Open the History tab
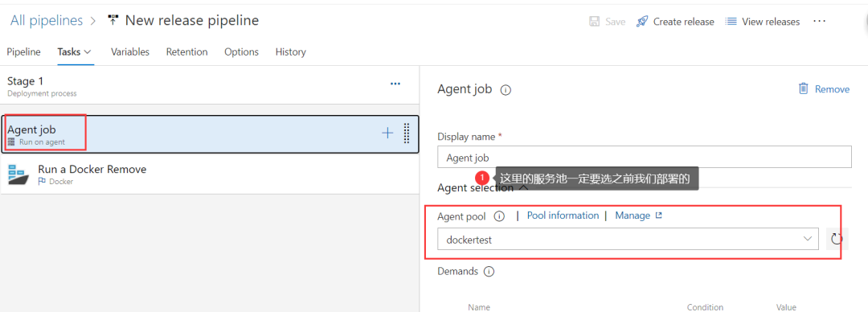 (291, 52)
